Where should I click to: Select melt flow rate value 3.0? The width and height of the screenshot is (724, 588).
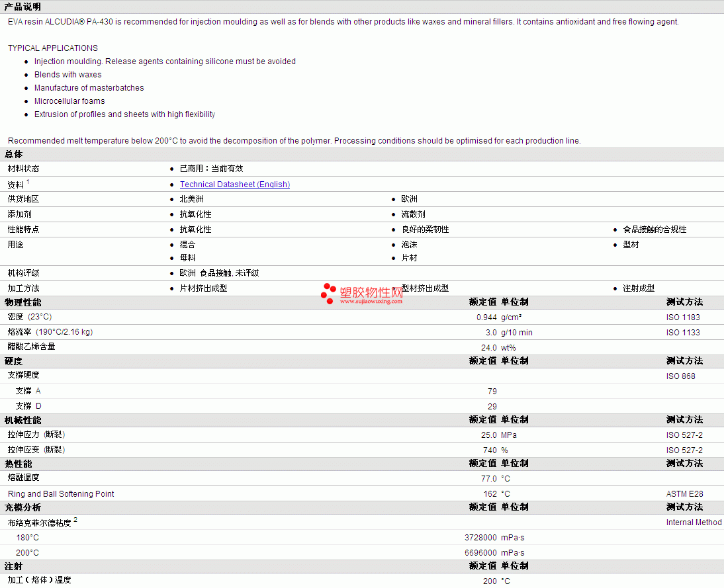point(491,332)
